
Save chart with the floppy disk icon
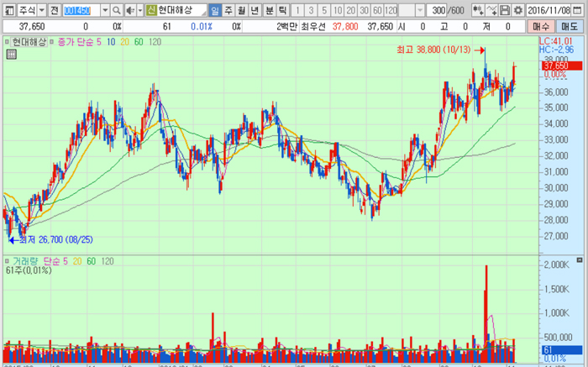(505, 10)
